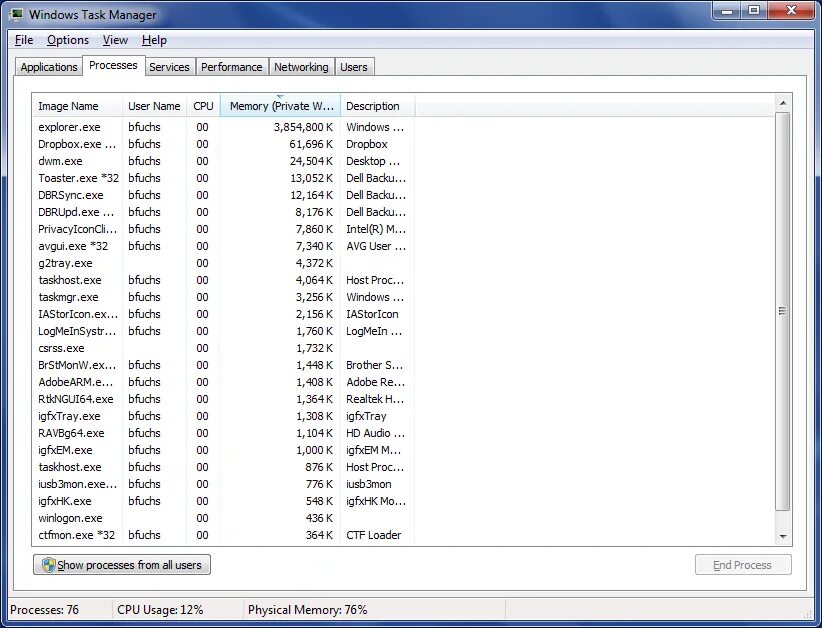Select taskhost.exe using 876 K
The height and width of the screenshot is (628, 822).
pos(224,467)
